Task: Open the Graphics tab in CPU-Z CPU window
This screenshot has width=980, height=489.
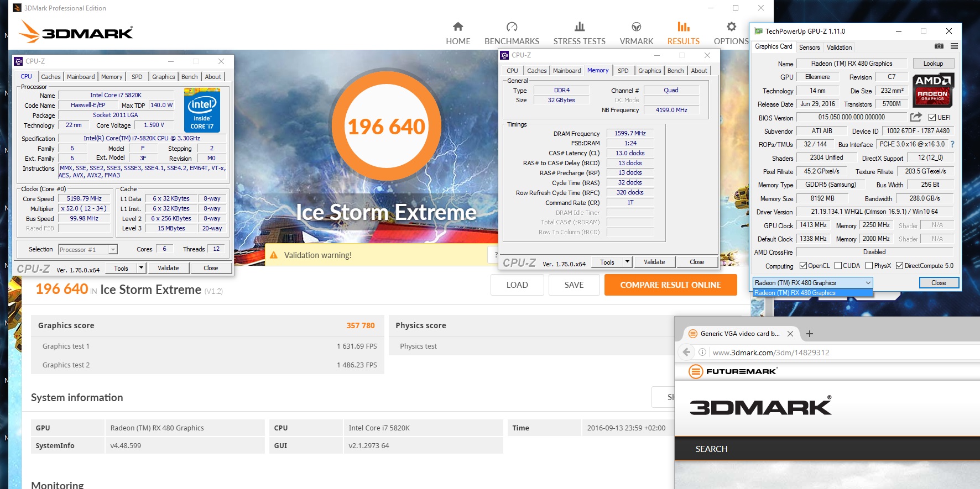Action: pos(163,77)
